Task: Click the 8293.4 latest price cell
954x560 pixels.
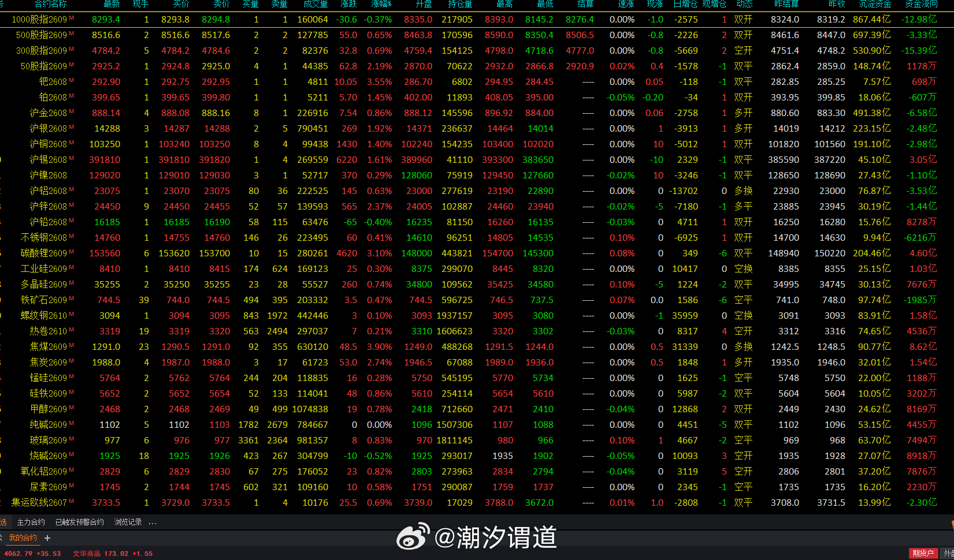Action: [x=106, y=20]
